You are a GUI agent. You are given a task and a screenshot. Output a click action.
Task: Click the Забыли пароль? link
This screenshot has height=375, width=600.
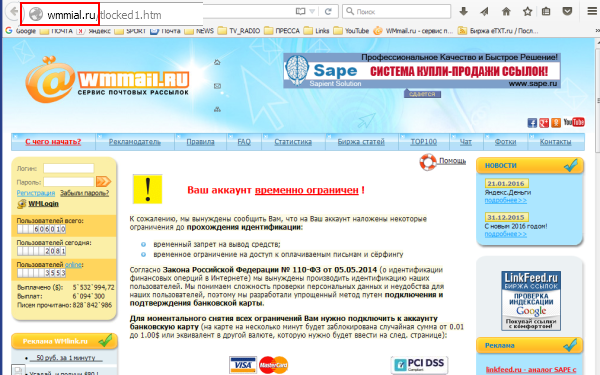(85, 193)
